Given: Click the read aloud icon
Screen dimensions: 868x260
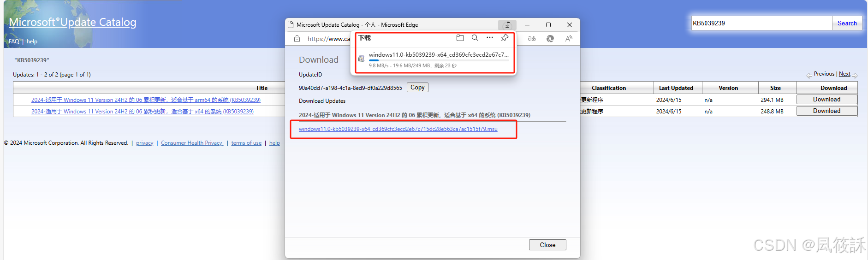Looking at the screenshot, I should [x=569, y=39].
